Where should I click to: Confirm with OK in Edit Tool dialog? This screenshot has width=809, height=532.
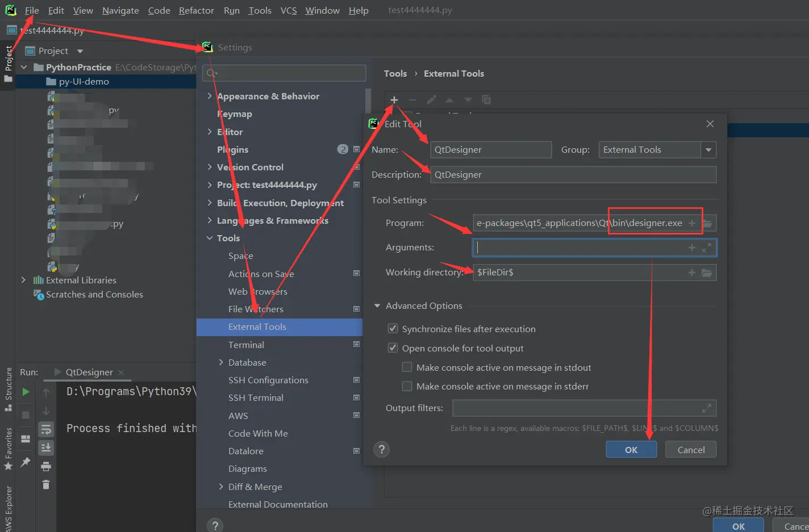pos(631,449)
